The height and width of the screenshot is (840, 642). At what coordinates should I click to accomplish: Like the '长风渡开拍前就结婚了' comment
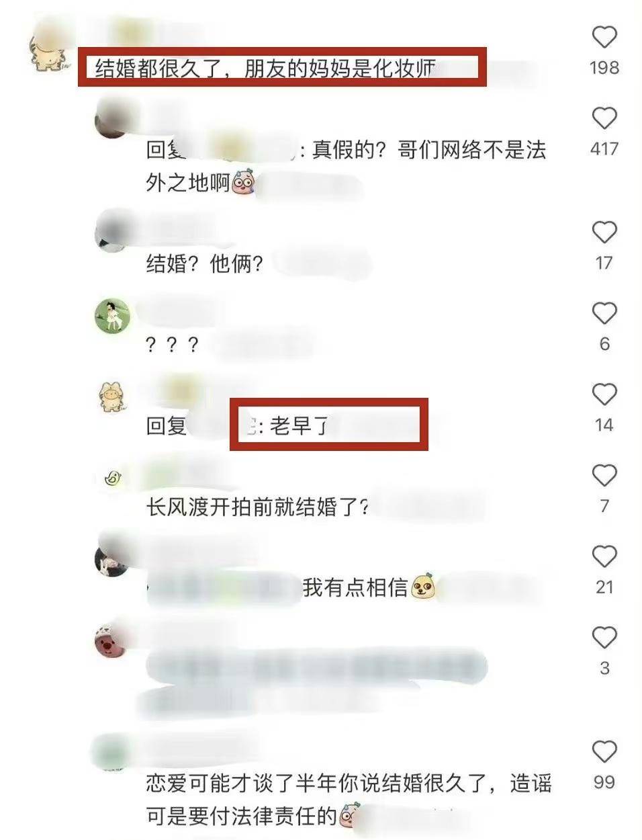click(x=604, y=476)
